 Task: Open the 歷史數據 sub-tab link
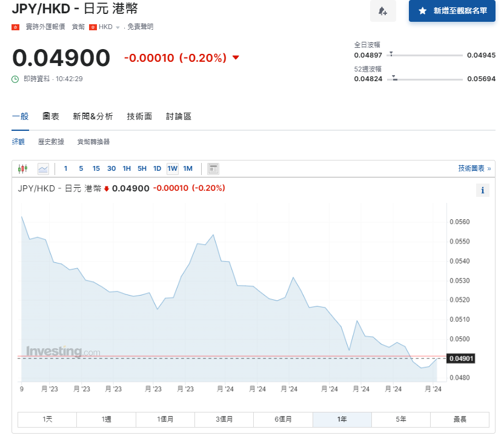point(51,142)
